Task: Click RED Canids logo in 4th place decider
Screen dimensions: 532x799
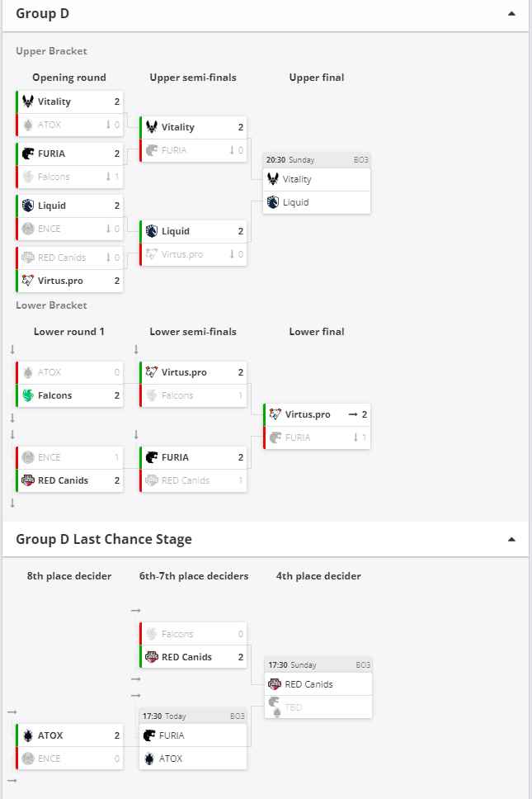Action: coord(275,683)
